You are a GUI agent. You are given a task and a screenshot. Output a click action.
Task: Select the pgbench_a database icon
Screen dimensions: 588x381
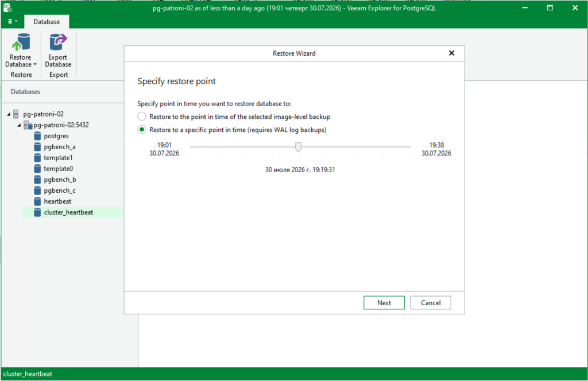tap(37, 147)
